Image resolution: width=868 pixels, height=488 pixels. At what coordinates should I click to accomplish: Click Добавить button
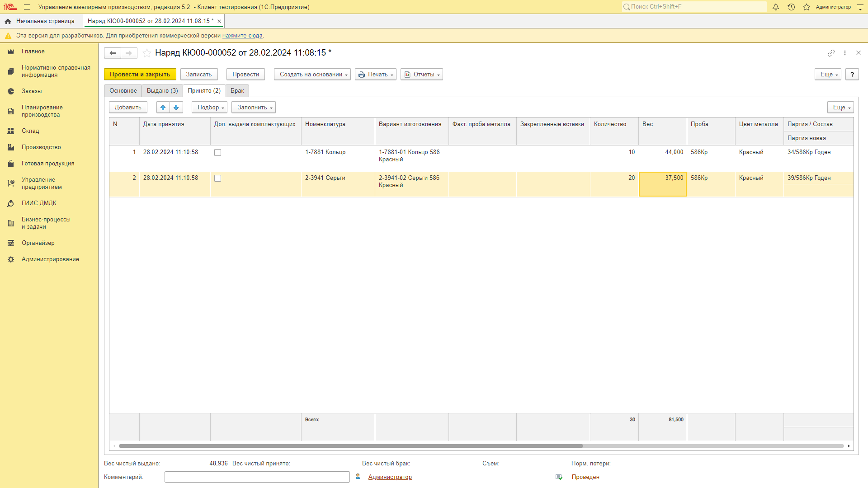pyautogui.click(x=128, y=107)
